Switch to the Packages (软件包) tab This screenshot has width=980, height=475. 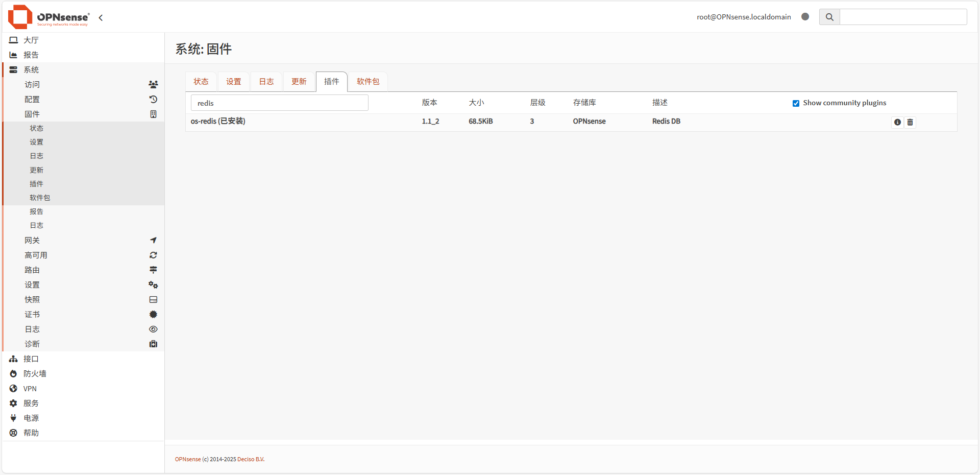click(x=367, y=82)
